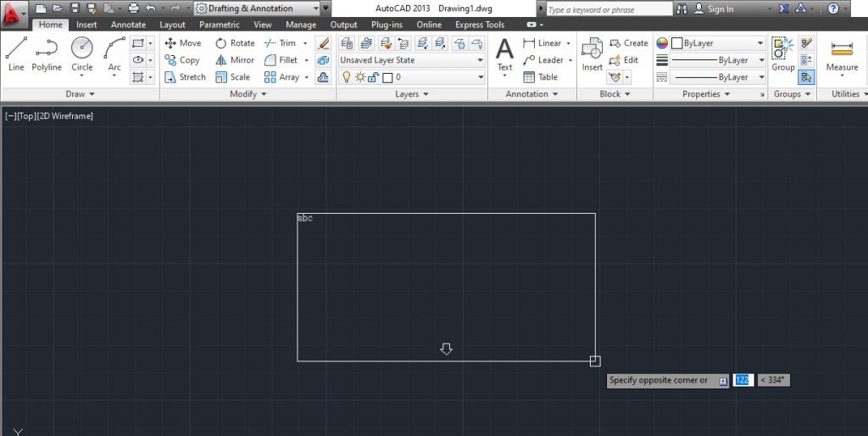The image size is (868, 436).
Task: Click the Group tool
Action: tap(782, 54)
